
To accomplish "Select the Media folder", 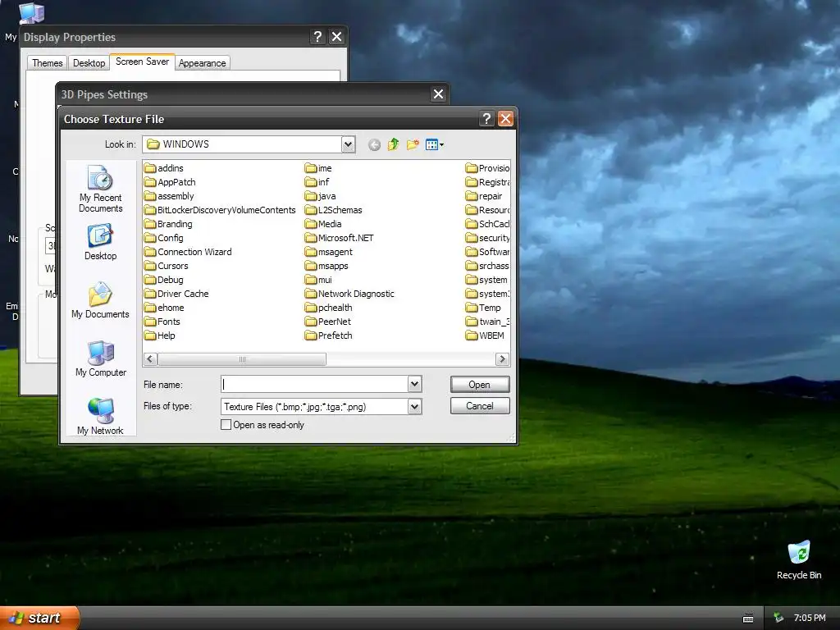I will pos(323,224).
